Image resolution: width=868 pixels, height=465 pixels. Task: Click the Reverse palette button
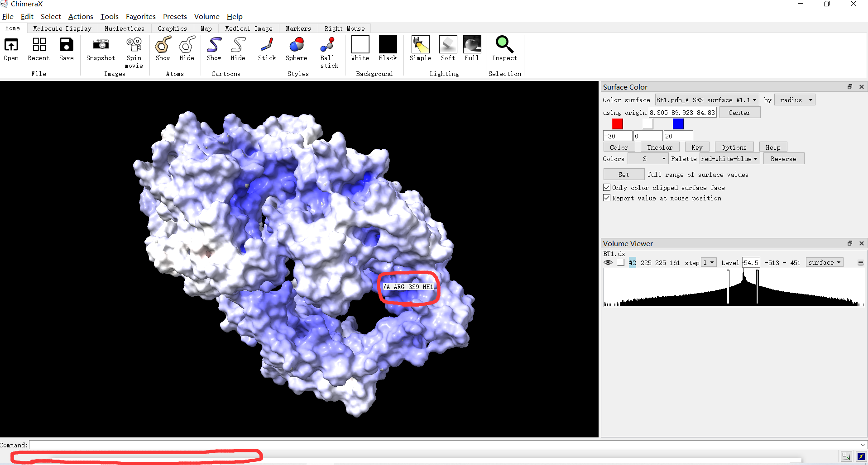coord(783,159)
